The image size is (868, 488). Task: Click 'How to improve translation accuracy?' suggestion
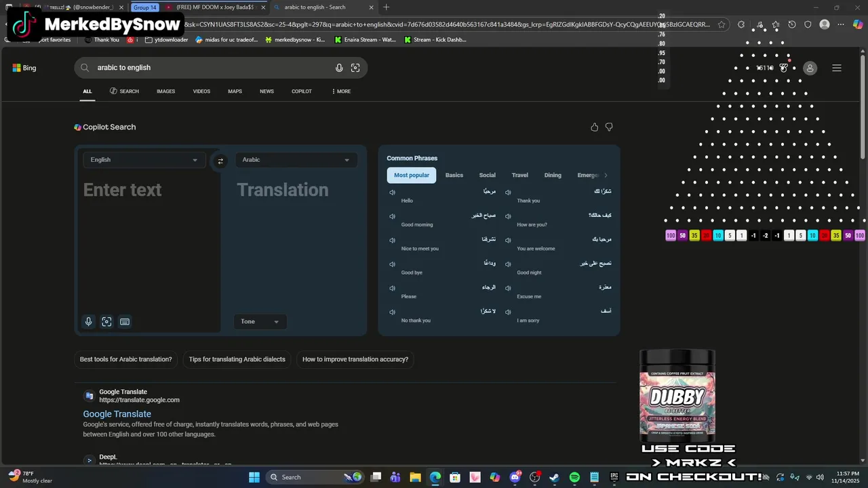[355, 359]
